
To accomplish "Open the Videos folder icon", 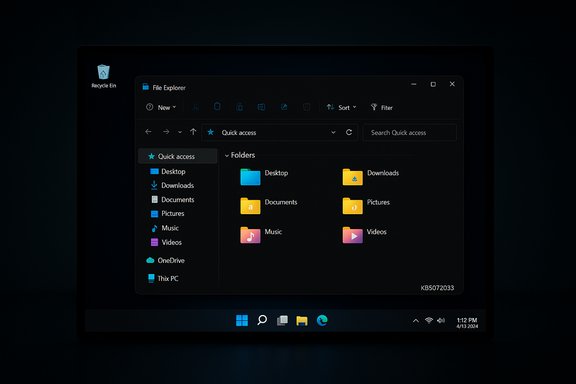I will coord(353,235).
